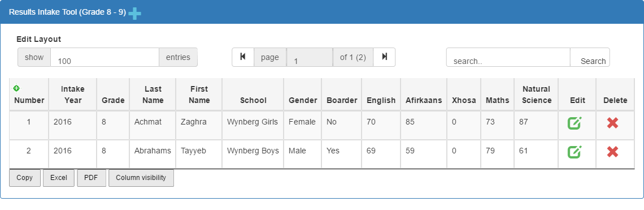Viewport: 644px width, 210px height.
Task: Delete the Abrahams Tayyeb row
Action: 612,152
